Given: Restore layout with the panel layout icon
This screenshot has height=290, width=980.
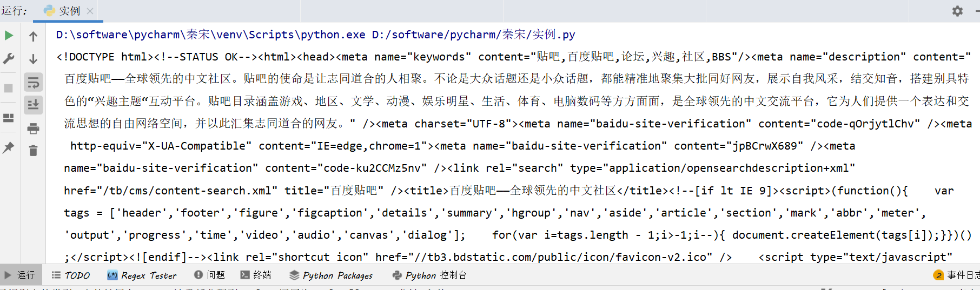Looking at the screenshot, I should pos(9,118).
